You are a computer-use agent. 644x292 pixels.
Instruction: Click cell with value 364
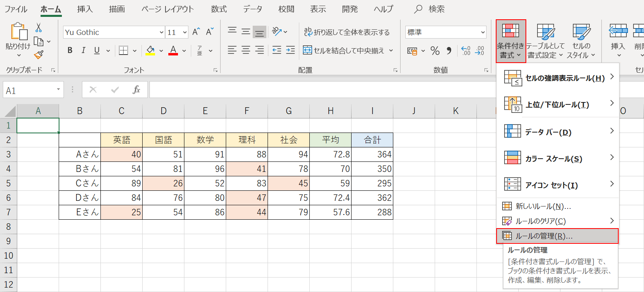point(372,154)
